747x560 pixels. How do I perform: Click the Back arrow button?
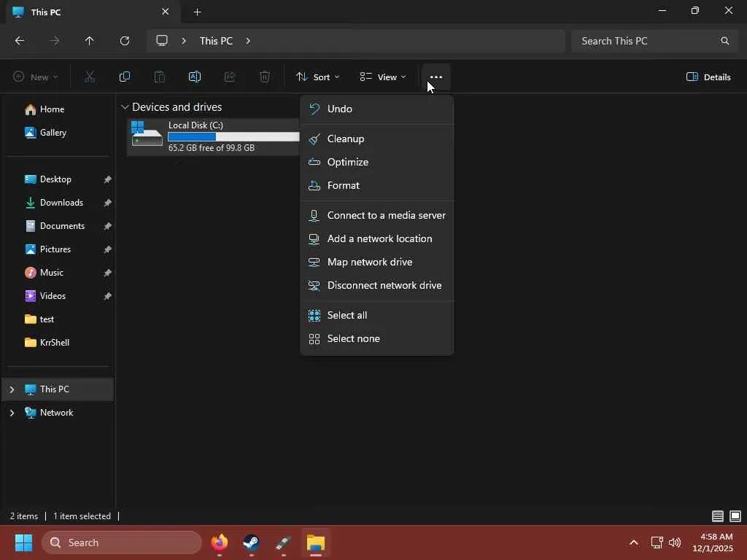pyautogui.click(x=20, y=41)
